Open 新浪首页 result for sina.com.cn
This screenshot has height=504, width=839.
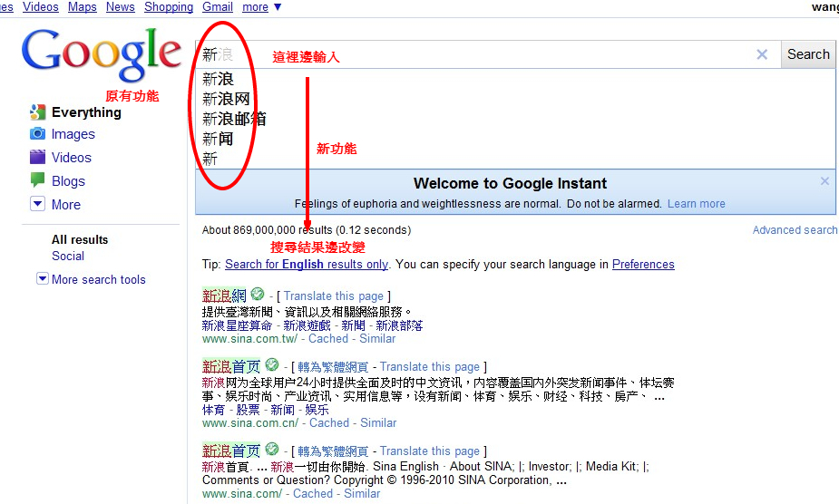point(231,367)
